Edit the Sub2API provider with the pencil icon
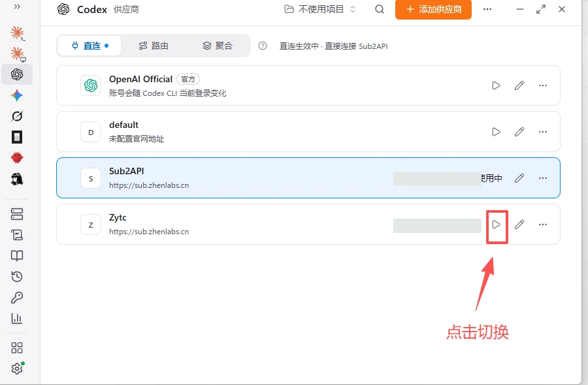Screen dimensions: 588x385 pyautogui.click(x=519, y=178)
